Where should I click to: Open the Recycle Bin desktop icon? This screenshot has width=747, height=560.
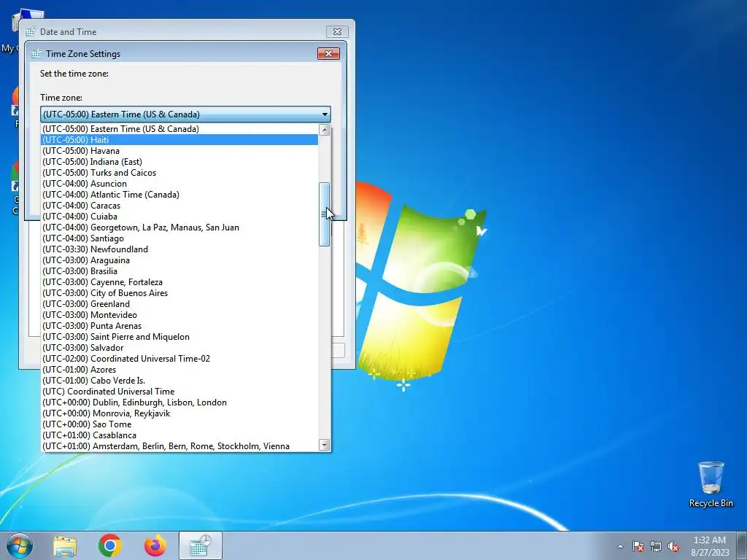click(x=711, y=484)
